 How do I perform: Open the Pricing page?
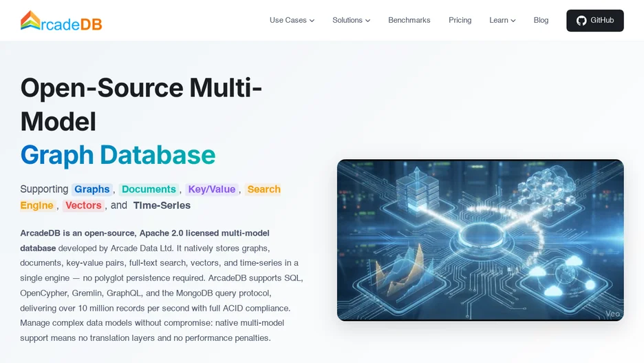click(460, 20)
